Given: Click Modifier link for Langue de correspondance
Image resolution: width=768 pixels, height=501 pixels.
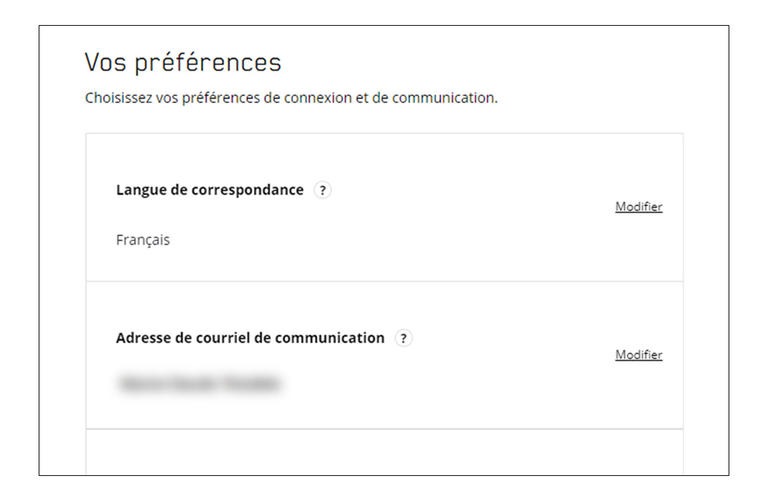Looking at the screenshot, I should point(639,207).
